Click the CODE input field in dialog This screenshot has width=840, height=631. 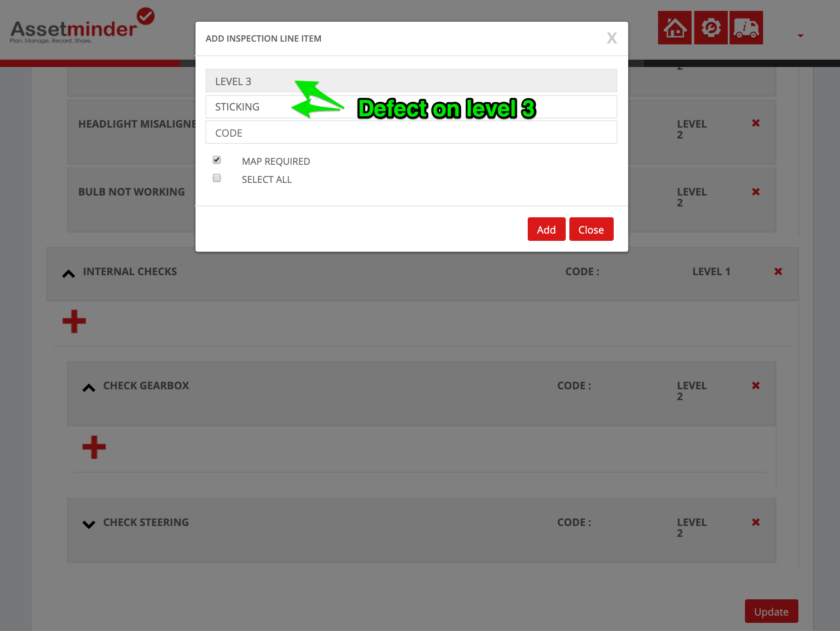[411, 133]
